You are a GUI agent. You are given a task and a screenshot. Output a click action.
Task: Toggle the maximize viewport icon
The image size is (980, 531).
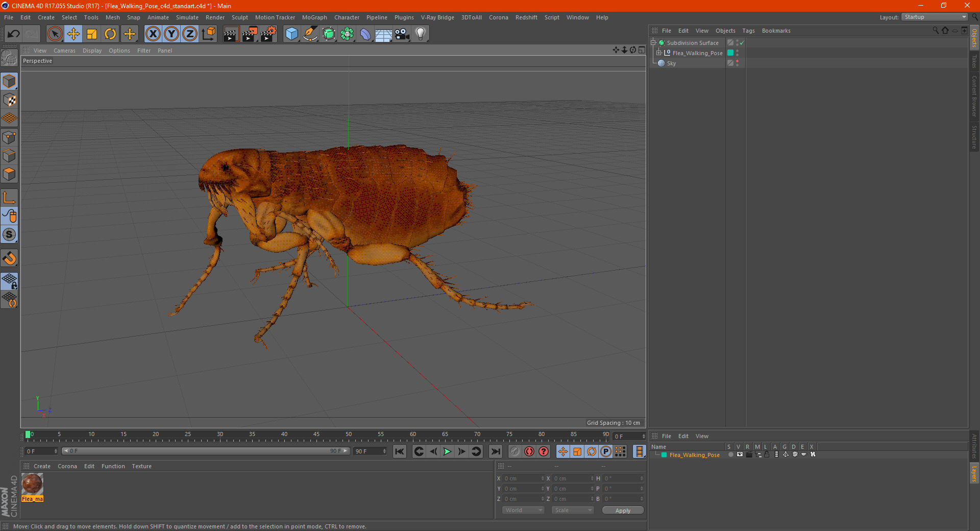[642, 50]
